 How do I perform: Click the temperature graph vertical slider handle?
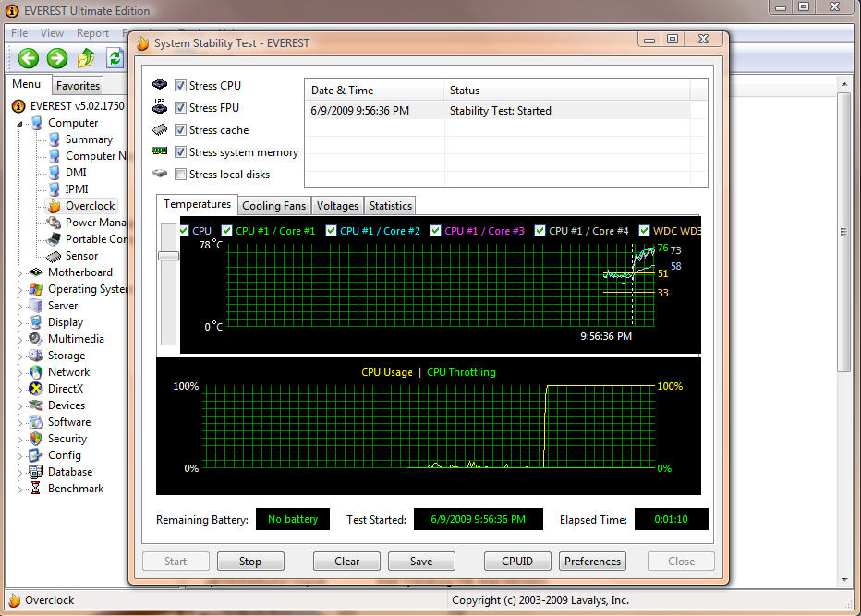point(168,256)
